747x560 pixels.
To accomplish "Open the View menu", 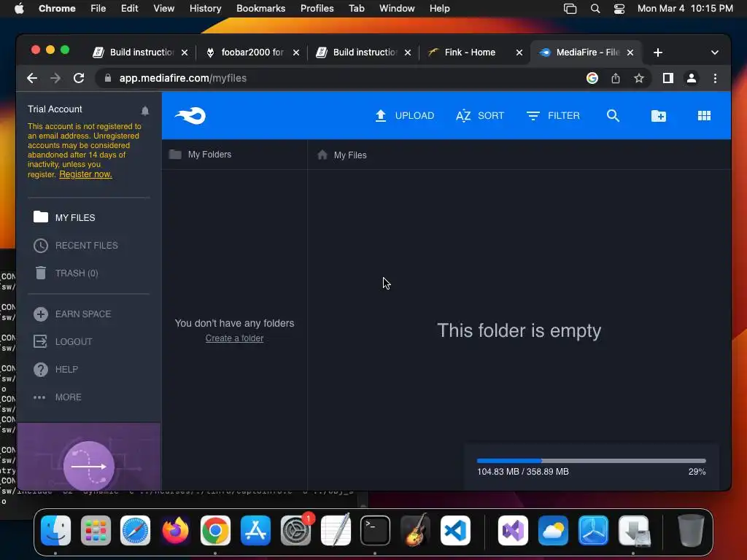I will tap(163, 9).
